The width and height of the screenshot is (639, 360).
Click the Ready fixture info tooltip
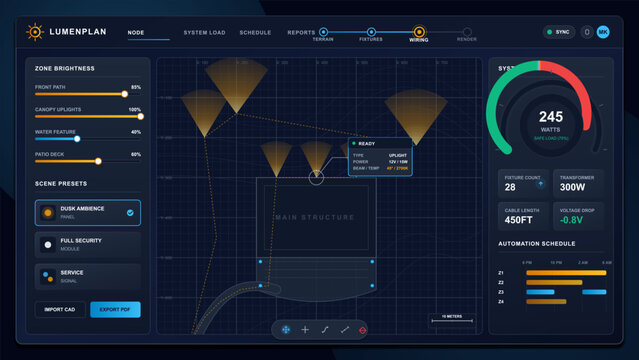click(x=380, y=157)
